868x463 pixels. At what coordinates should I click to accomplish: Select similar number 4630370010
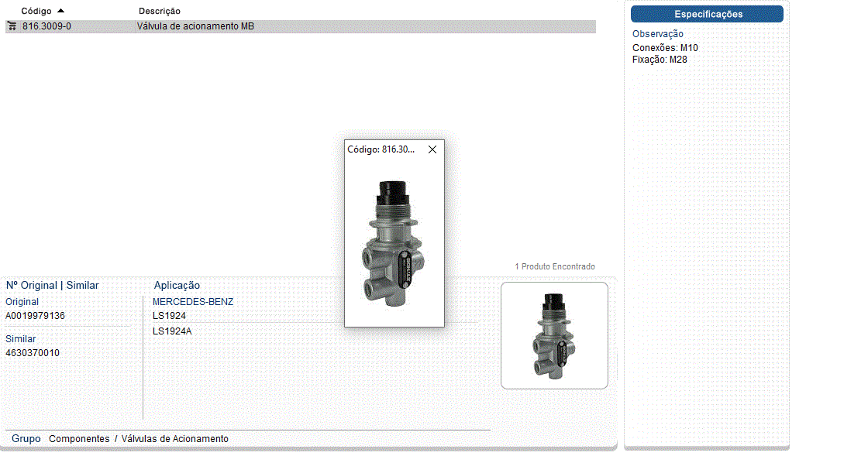click(33, 353)
